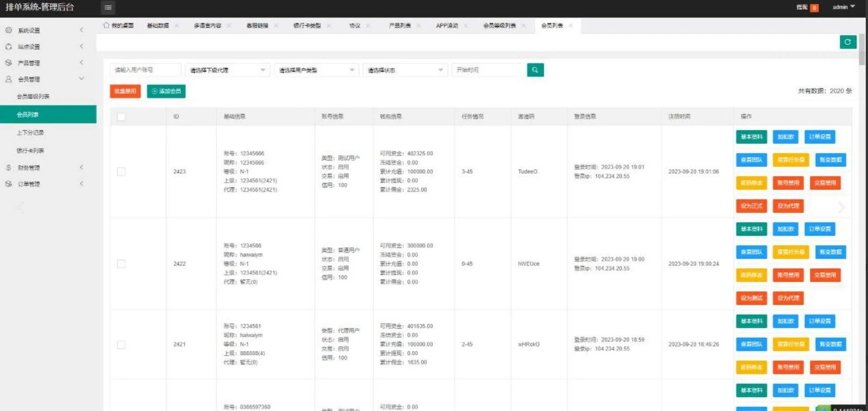Click the home icon on 我的桌面 tab
Image resolution: width=868 pixels, height=411 pixels.
tap(106, 25)
